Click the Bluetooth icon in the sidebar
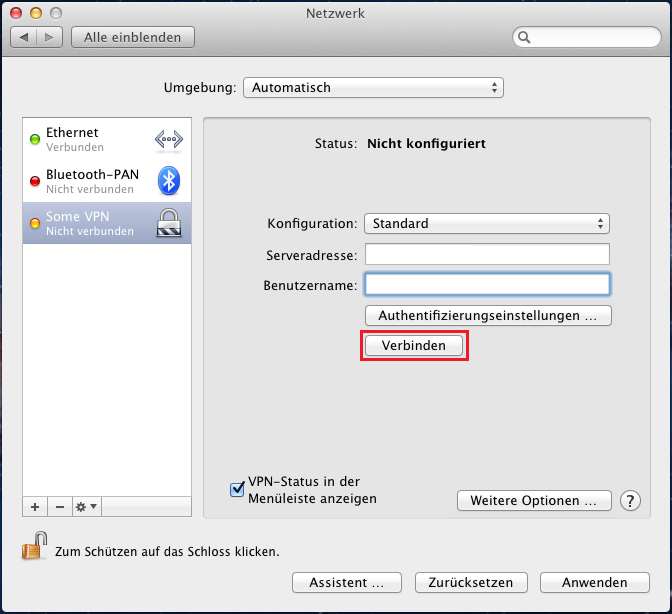 (x=169, y=181)
